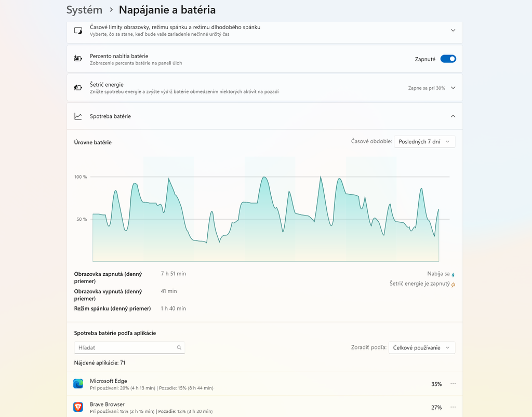Image resolution: width=532 pixels, height=417 pixels.
Task: Click the magnifier icon in Hľadať box
Action: point(179,347)
